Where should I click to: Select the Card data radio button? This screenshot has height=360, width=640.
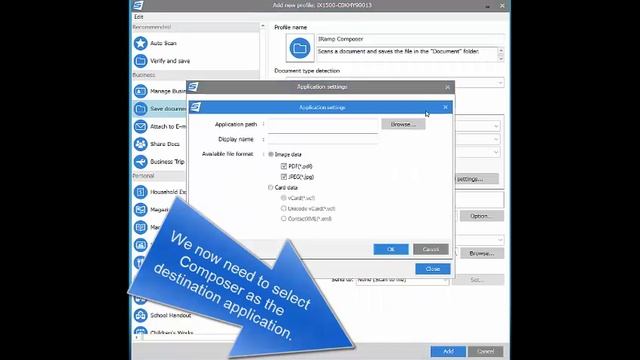coord(270,187)
